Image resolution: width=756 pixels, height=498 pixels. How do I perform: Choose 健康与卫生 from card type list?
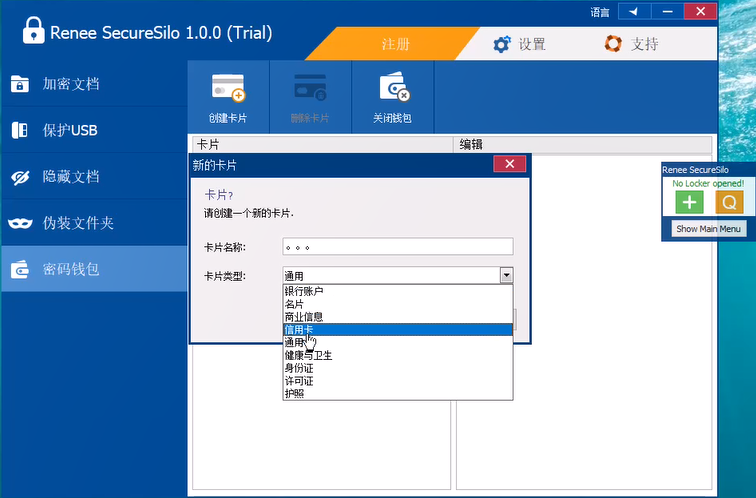pyautogui.click(x=398, y=355)
